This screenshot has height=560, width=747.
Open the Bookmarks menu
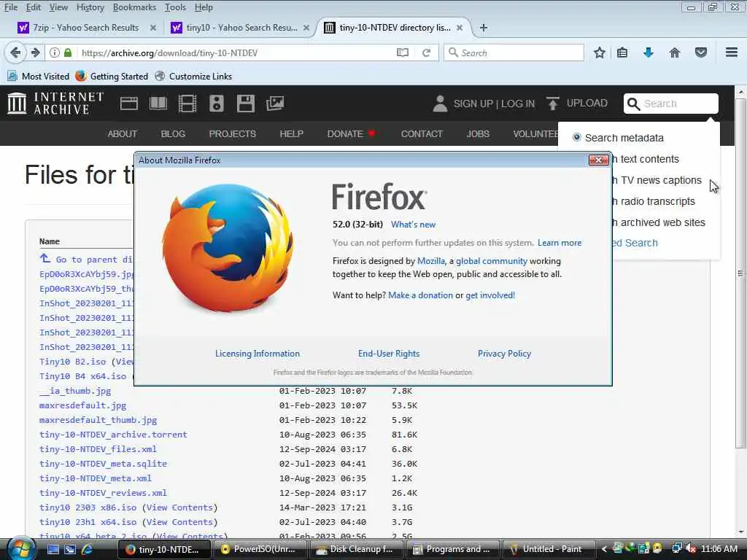tap(134, 7)
